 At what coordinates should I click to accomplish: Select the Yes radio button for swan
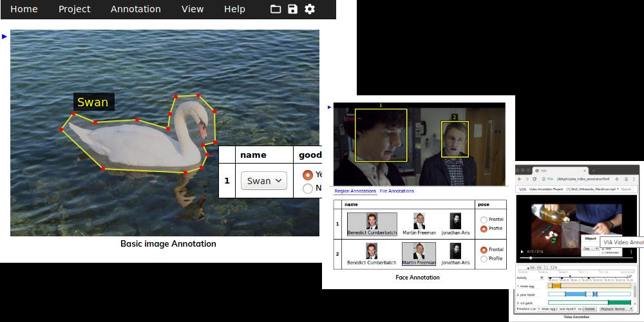[x=308, y=175]
